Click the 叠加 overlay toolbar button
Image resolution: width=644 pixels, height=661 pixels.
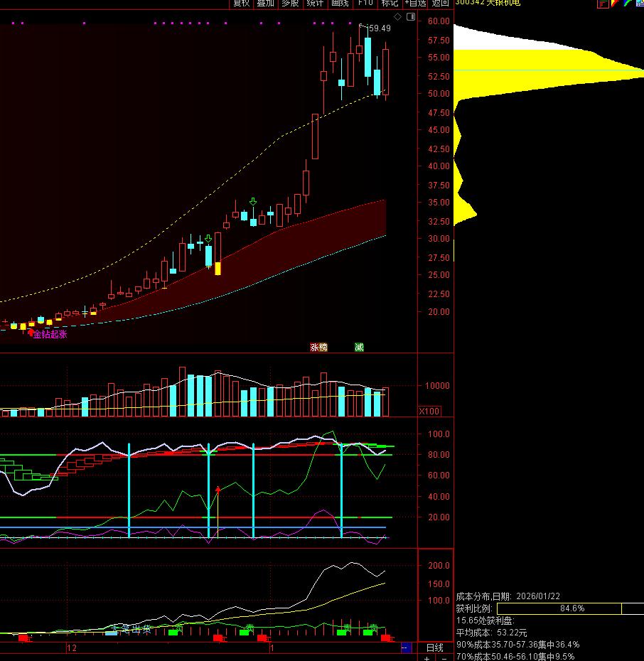tap(266, 4)
